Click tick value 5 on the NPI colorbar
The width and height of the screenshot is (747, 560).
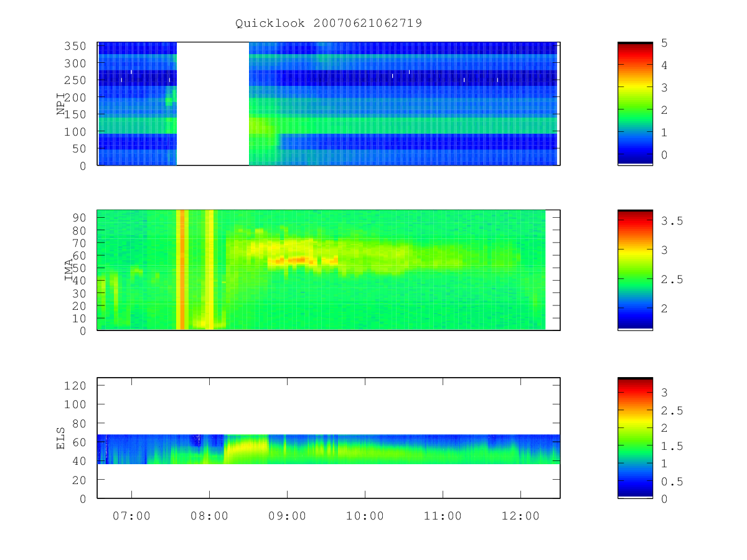(x=665, y=43)
